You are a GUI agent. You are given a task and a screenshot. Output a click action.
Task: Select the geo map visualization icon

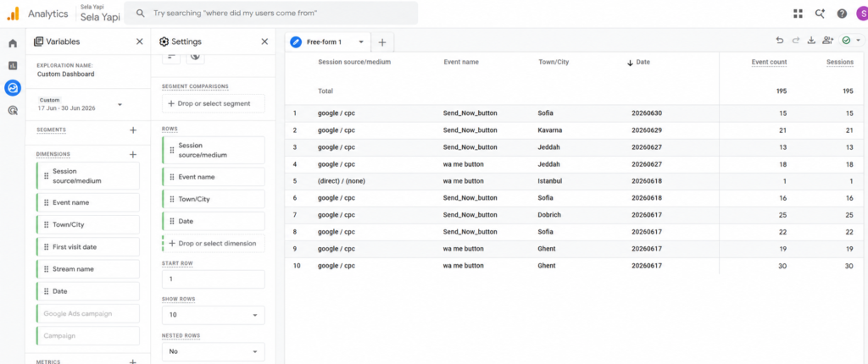[196, 56]
